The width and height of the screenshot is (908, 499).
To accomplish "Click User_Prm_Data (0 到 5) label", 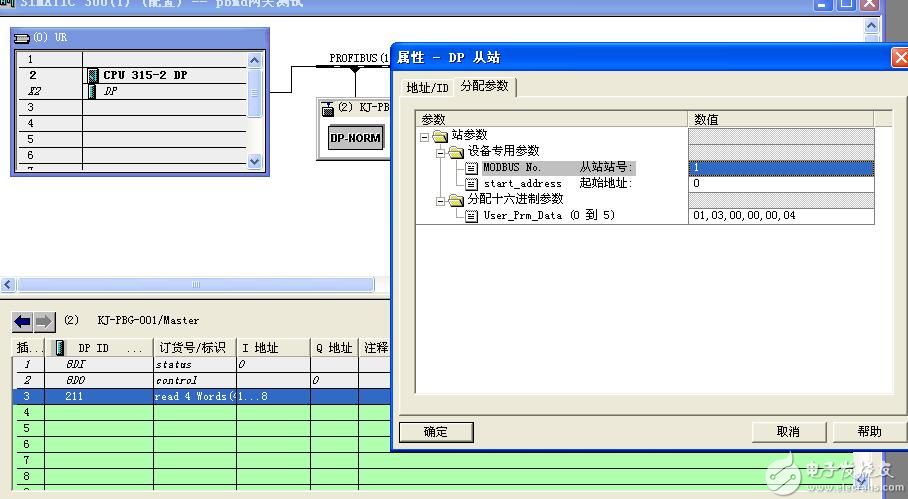I will (549, 216).
